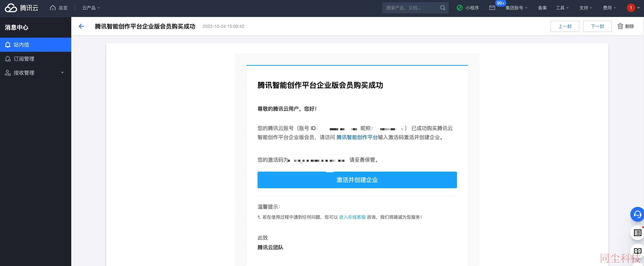Expand the 云产品 dropdown menu
644x266 pixels.
[91, 8]
